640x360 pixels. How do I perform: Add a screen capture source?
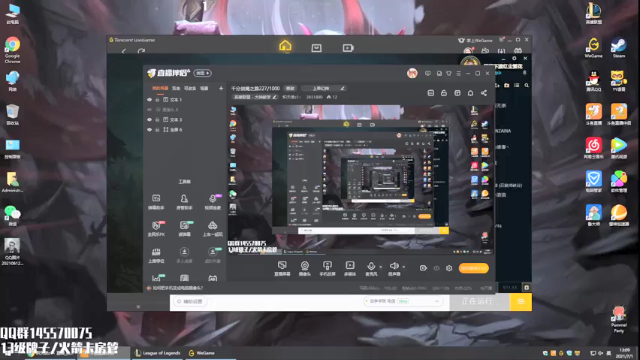(x=282, y=269)
